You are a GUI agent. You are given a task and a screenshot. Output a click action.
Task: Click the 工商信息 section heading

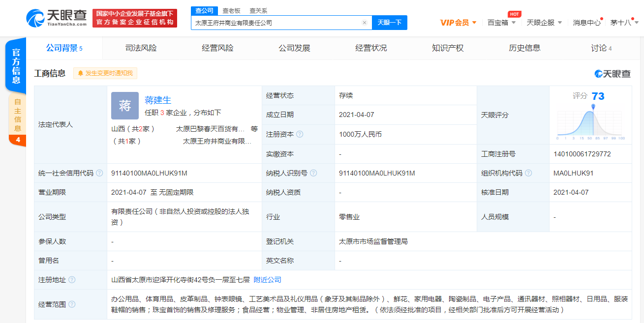pos(50,73)
